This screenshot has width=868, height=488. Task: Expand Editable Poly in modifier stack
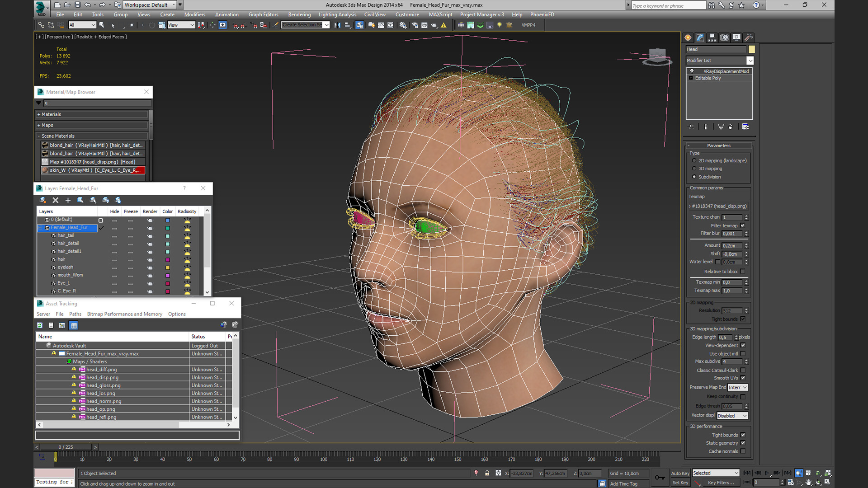(x=691, y=78)
